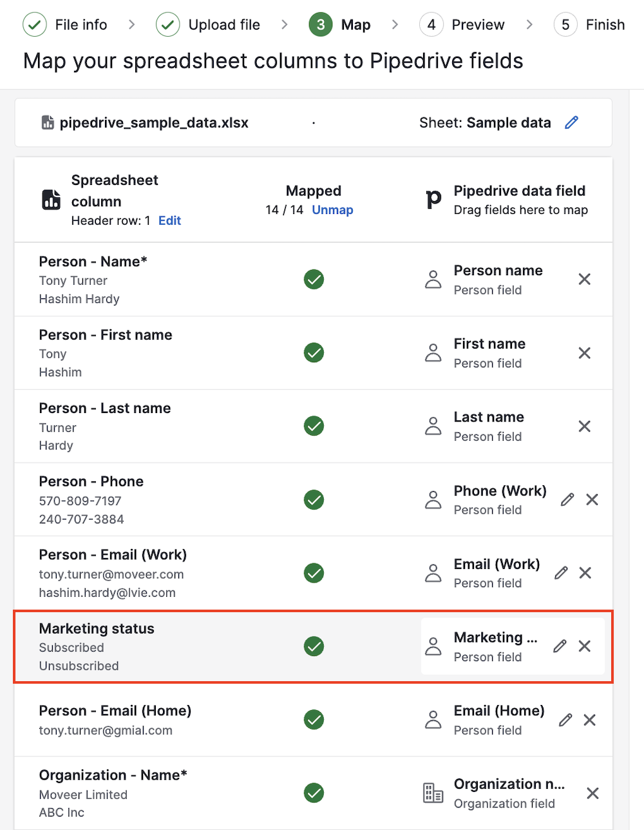
Task: Click Edit next to Header row
Action: [169, 220]
